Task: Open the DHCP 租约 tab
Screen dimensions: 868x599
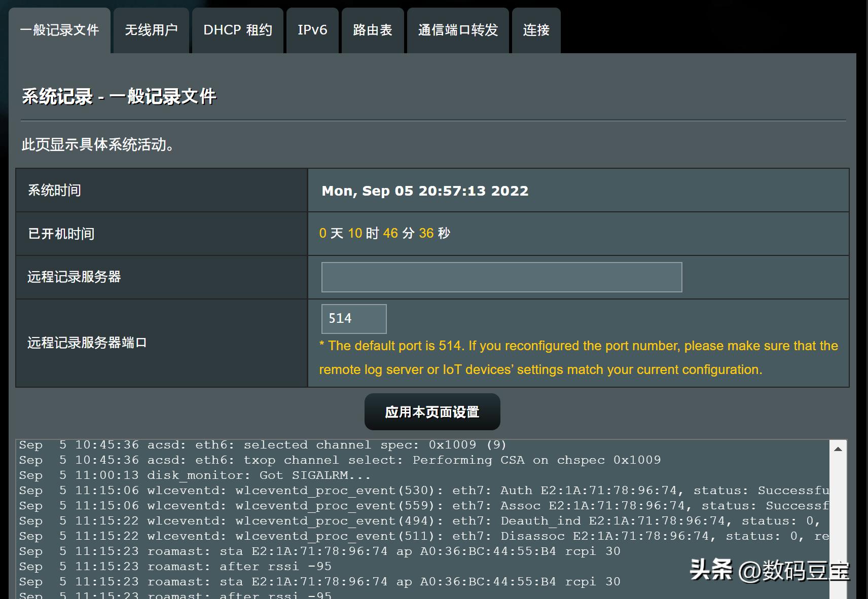Action: pos(237,30)
